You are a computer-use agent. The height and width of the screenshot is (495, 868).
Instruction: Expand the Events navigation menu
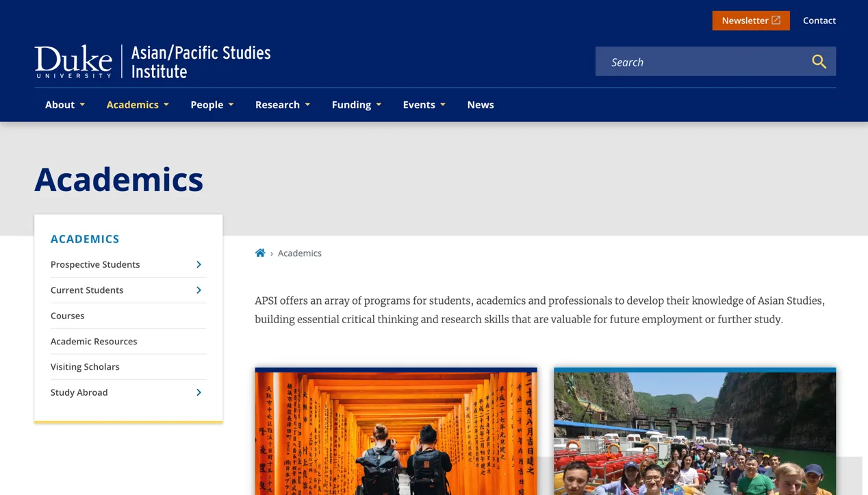(x=424, y=105)
